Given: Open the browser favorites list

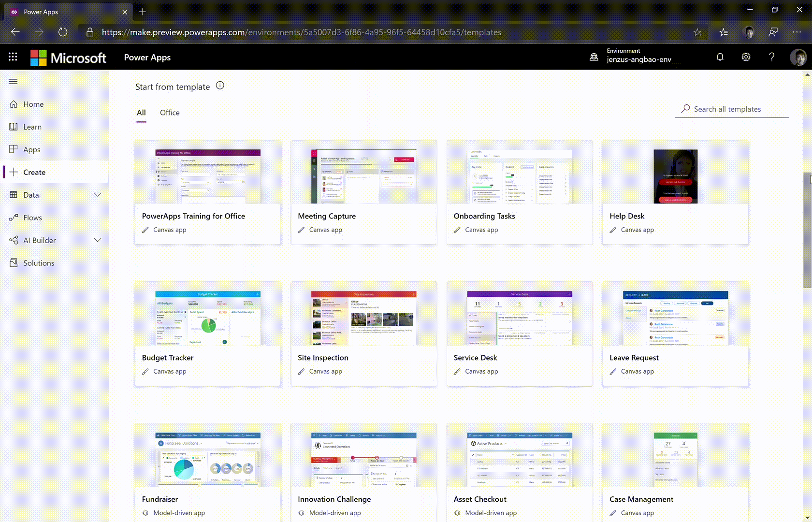Looking at the screenshot, I should (724, 32).
